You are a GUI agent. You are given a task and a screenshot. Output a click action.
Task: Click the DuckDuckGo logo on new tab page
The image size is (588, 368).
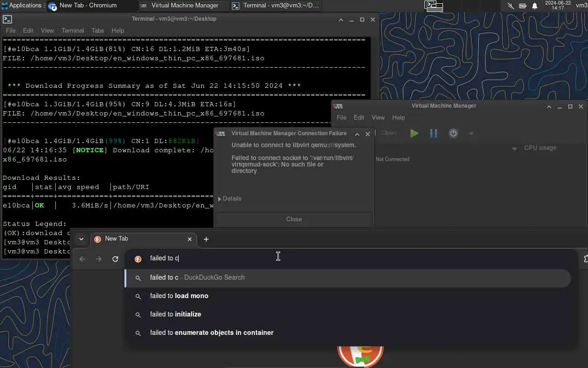coord(361,357)
